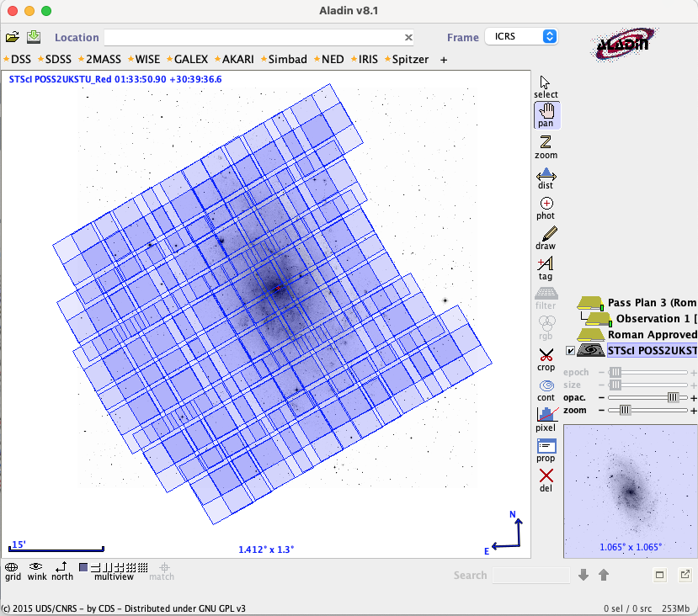Click the tag annotation tool
This screenshot has height=616, width=698.
546,268
